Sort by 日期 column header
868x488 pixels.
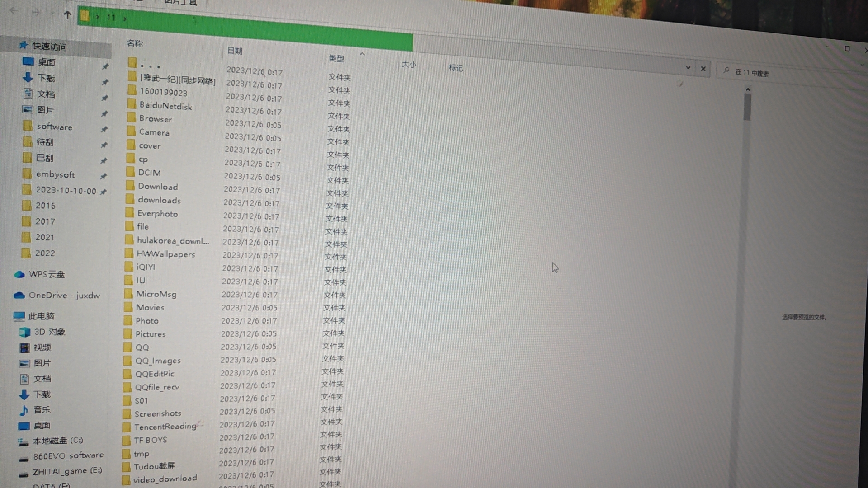[235, 51]
